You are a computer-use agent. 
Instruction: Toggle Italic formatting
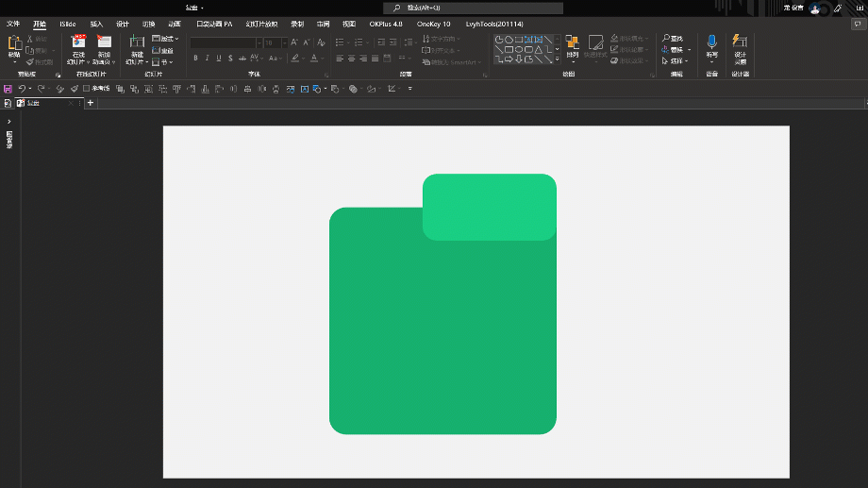(x=207, y=58)
